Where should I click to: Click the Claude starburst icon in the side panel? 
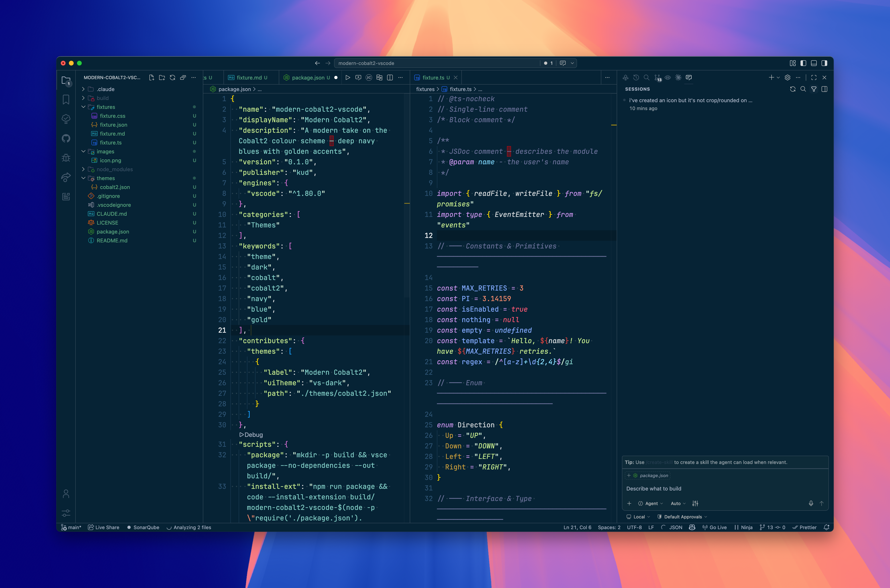[678, 78]
